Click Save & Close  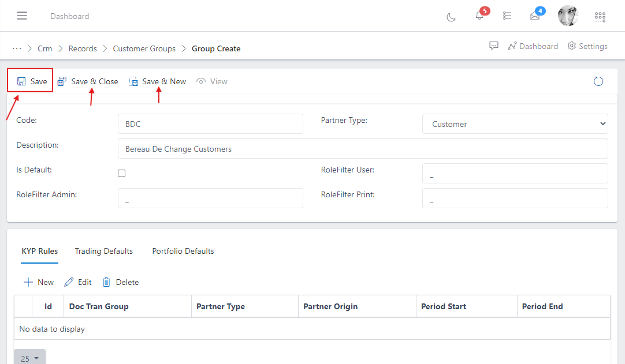click(x=88, y=81)
